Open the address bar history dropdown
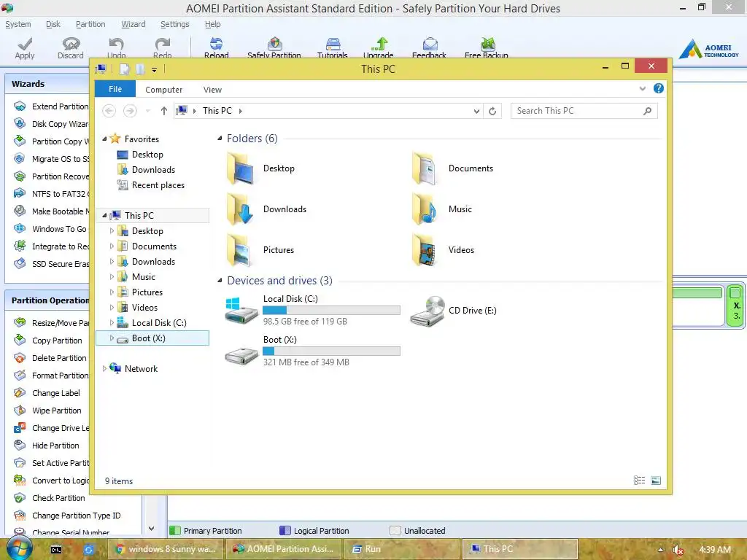Image resolution: width=747 pixels, height=560 pixels. coord(476,111)
